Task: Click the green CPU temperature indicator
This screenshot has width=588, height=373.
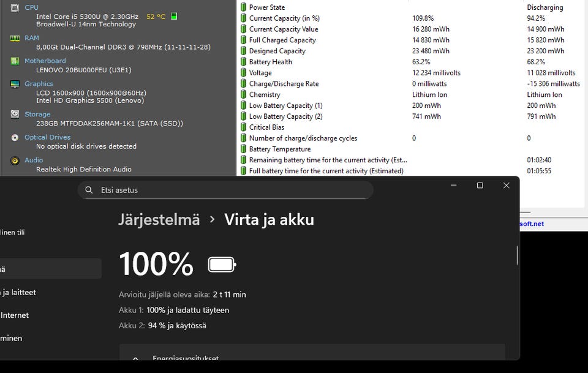Action: tap(174, 16)
